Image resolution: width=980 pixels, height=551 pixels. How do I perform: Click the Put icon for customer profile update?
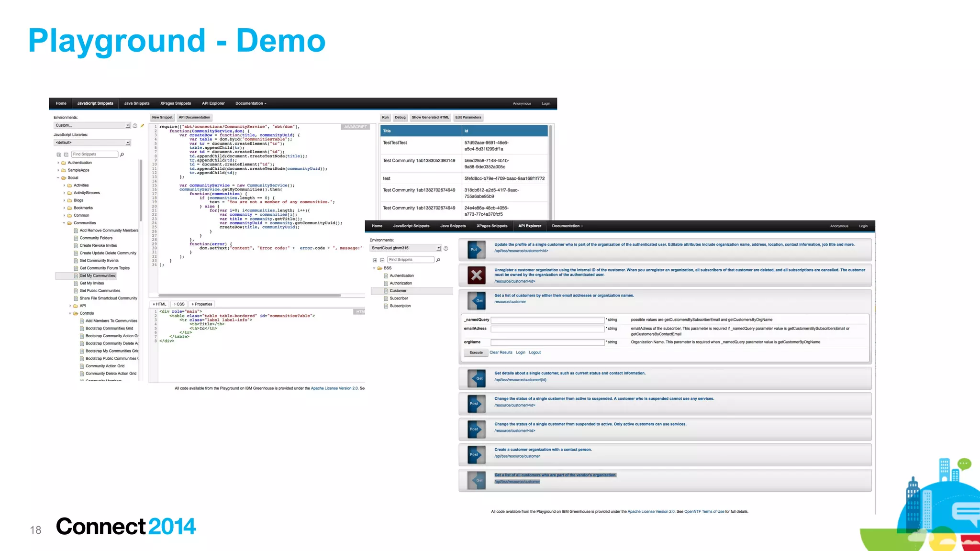coord(477,249)
